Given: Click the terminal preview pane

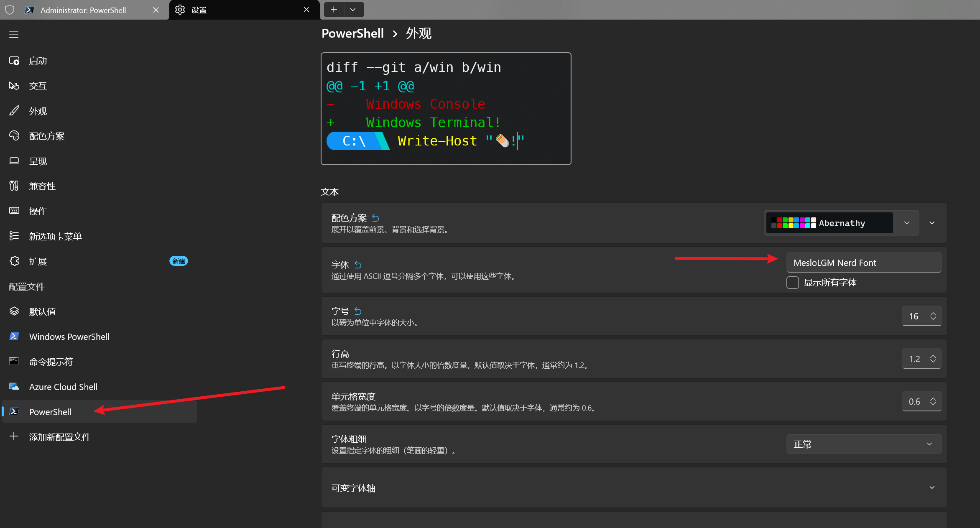Looking at the screenshot, I should 446,109.
